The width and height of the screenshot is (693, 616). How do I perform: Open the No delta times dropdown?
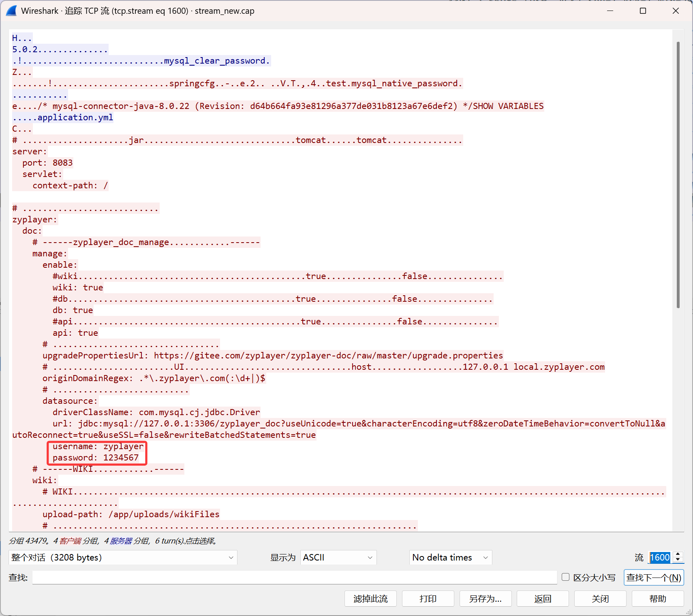pyautogui.click(x=451, y=557)
